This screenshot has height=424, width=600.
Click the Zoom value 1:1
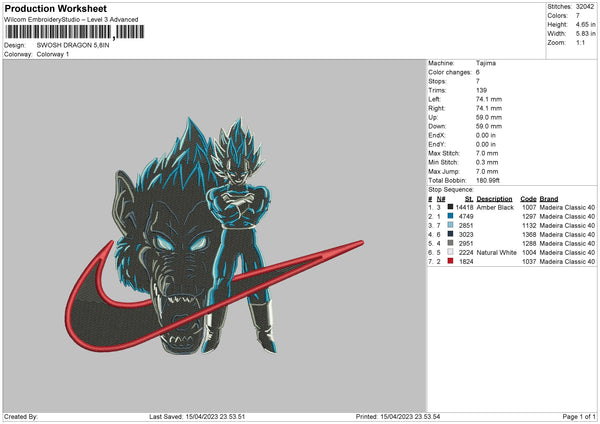tap(580, 42)
